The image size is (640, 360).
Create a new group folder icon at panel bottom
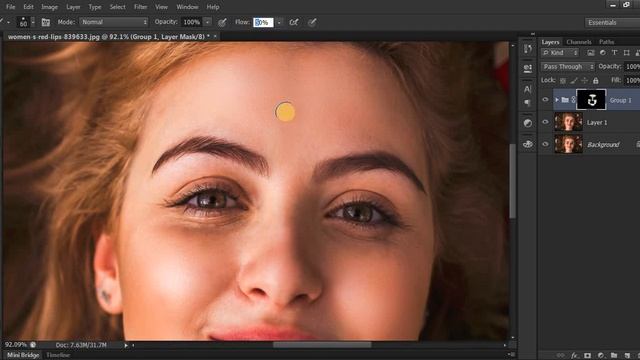tap(614, 356)
